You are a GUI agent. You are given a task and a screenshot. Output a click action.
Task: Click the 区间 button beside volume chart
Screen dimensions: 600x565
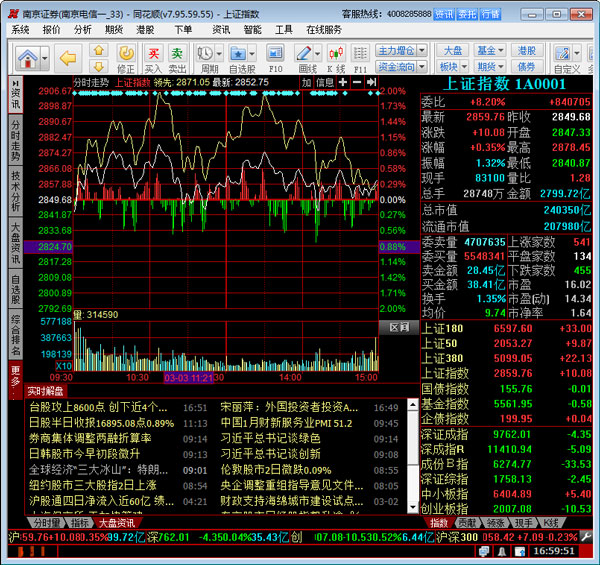pyautogui.click(x=399, y=327)
